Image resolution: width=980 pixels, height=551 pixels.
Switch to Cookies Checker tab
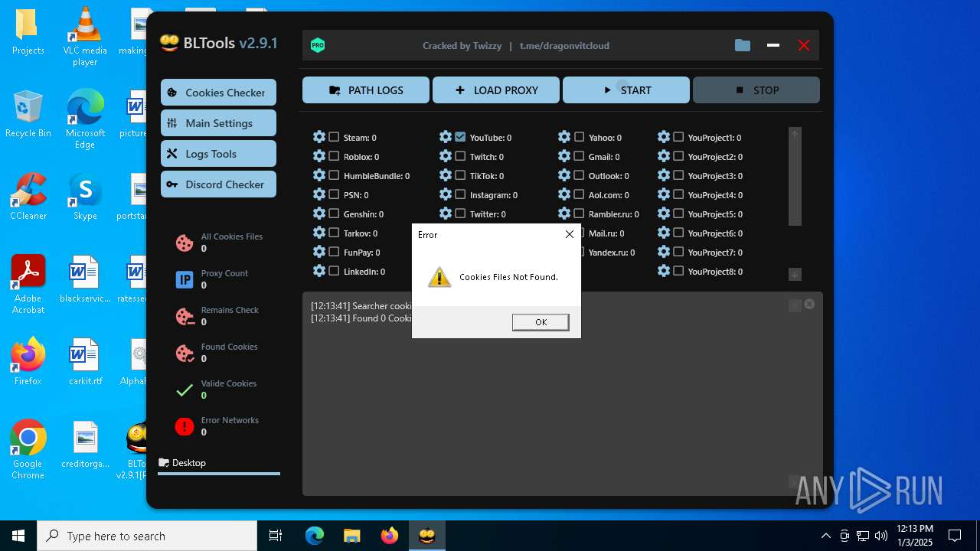point(218,92)
